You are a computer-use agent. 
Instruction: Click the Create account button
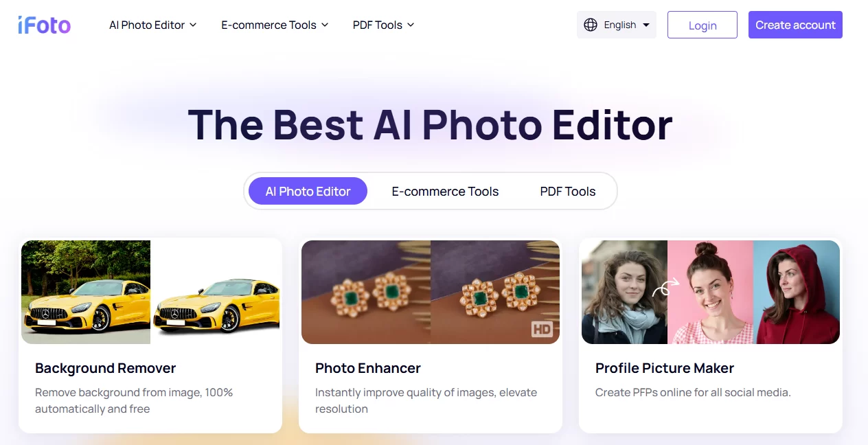(x=795, y=25)
